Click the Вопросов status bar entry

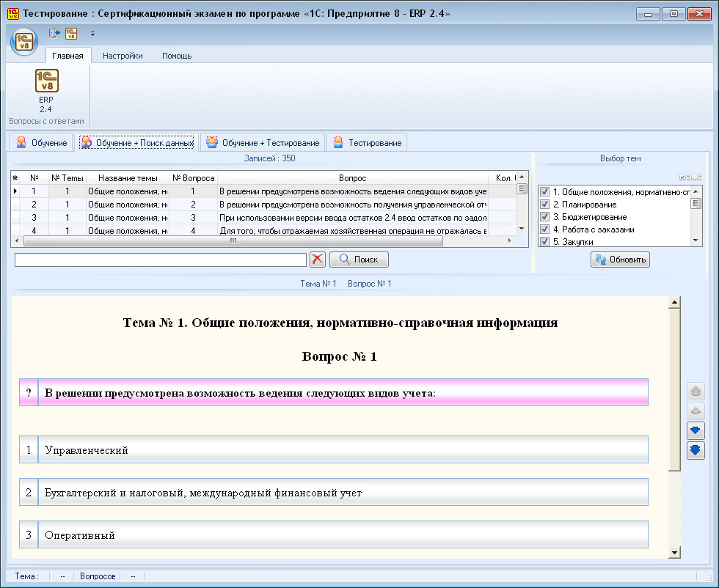pyautogui.click(x=98, y=576)
